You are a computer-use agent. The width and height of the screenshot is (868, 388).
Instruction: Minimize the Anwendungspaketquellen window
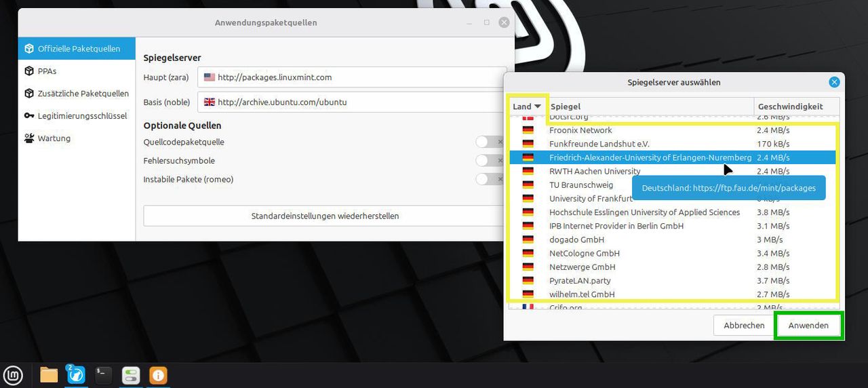469,22
